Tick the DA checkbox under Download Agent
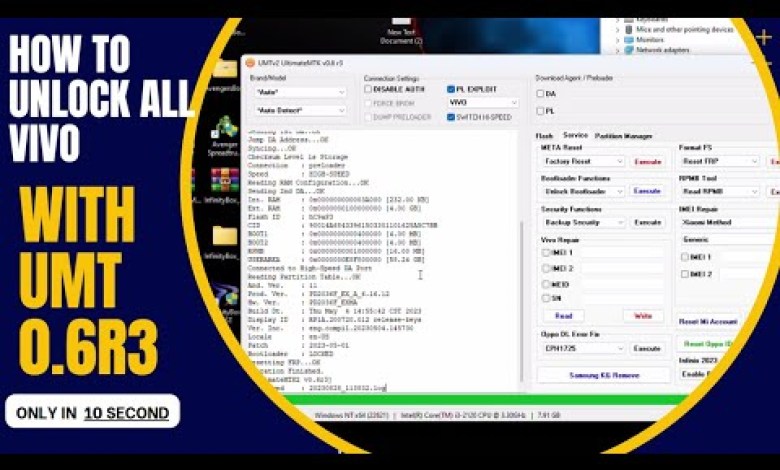 pyautogui.click(x=540, y=94)
